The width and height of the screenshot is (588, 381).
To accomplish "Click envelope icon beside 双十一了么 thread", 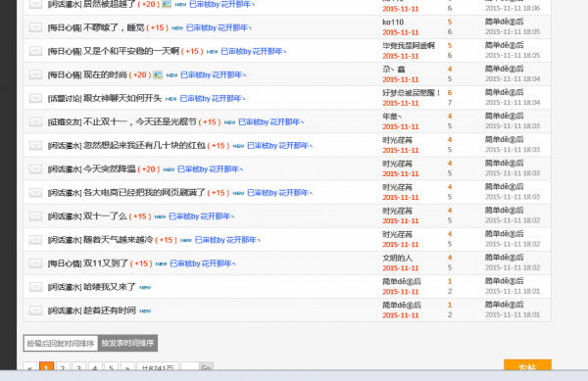I will [35, 216].
